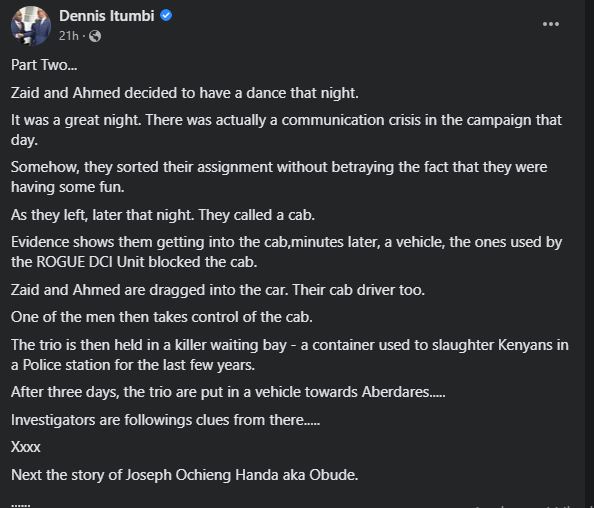Click the 'Zaid and Ahmed decided' sentence
The height and width of the screenshot is (508, 594).
coord(185,93)
